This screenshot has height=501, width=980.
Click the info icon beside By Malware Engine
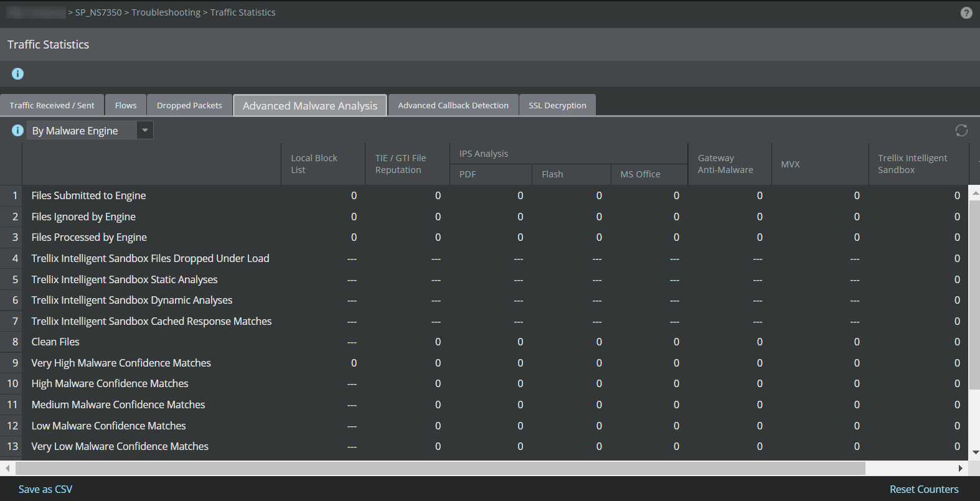17,130
